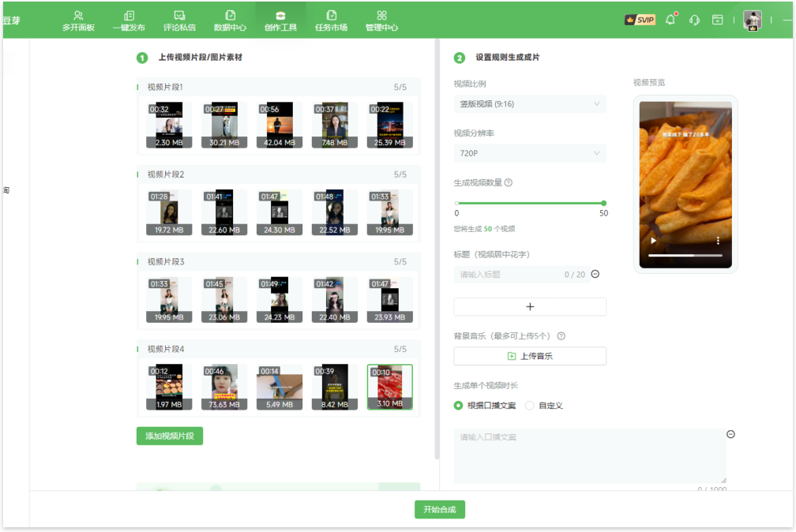This screenshot has height=532, width=796.
Task: Go to the 任务市场 tab
Action: click(331, 20)
